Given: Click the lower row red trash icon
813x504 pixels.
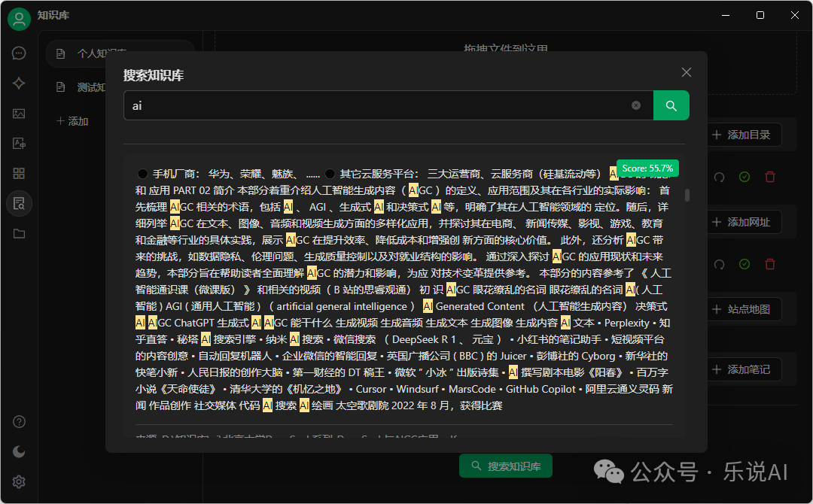Looking at the screenshot, I should 770,264.
